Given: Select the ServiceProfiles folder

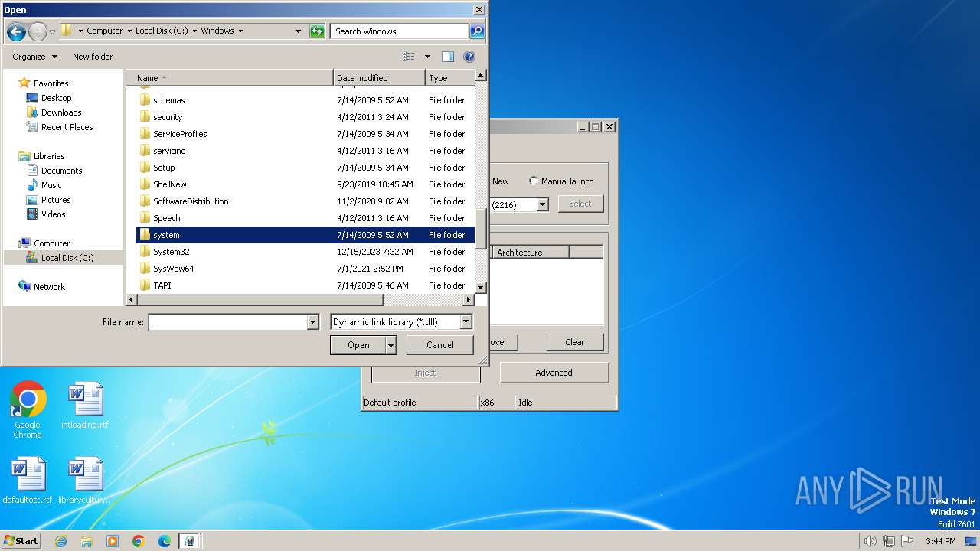Looking at the screenshot, I should pyautogui.click(x=305, y=134).
